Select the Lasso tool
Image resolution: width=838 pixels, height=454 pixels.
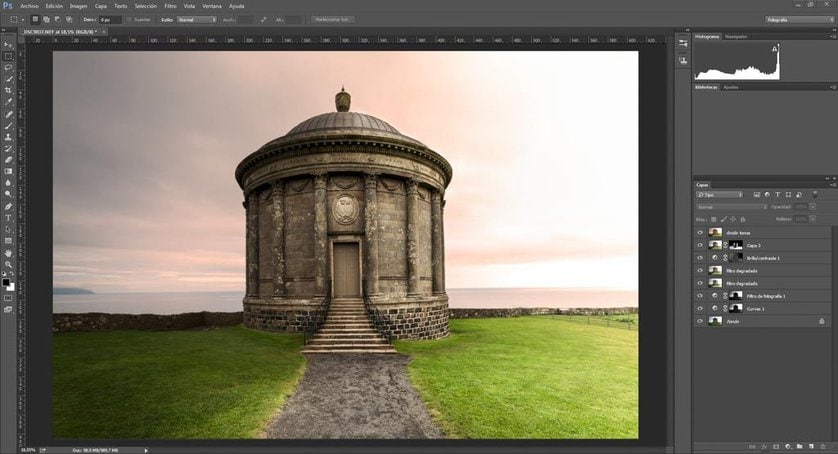click(8, 67)
